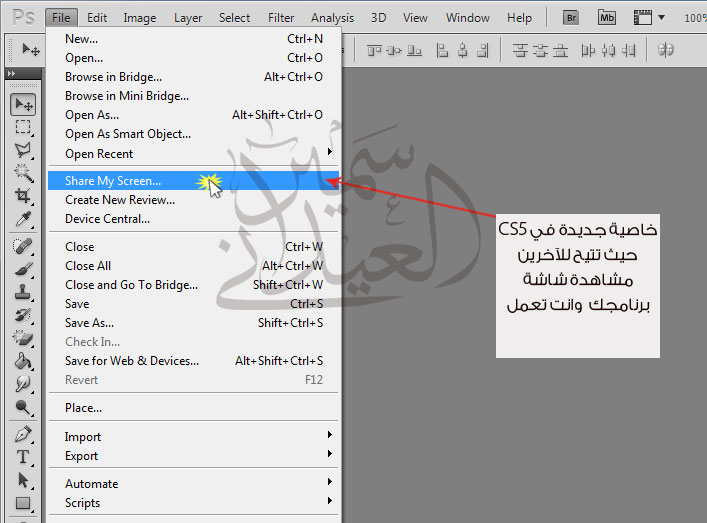This screenshot has width=707, height=523.
Task: Select the History Brush tool
Action: click(x=23, y=315)
